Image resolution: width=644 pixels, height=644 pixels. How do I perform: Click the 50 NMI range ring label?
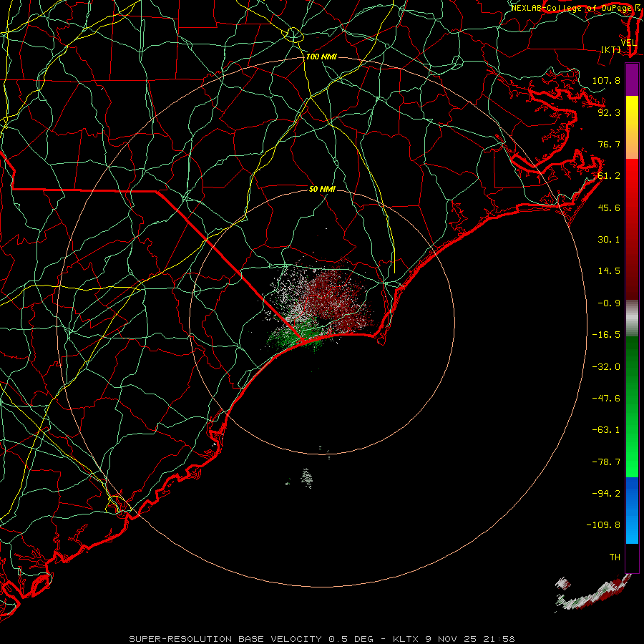322,189
